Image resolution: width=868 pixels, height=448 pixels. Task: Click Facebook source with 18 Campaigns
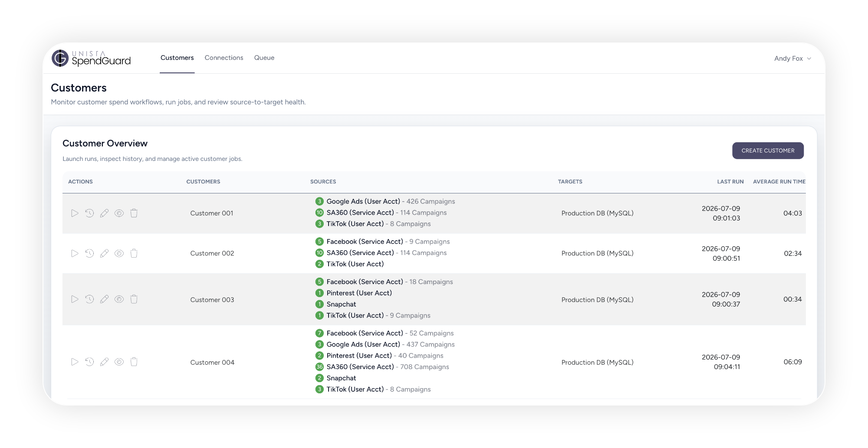tap(390, 282)
